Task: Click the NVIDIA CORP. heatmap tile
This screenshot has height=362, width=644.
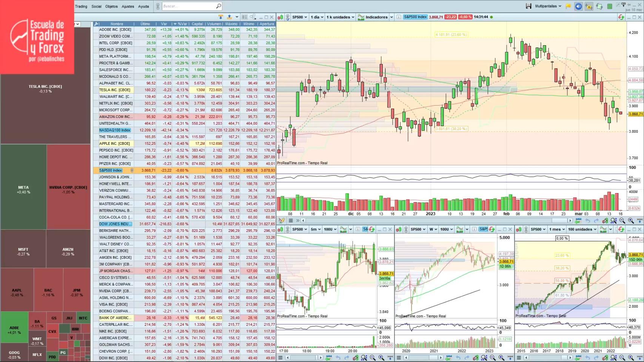Action: (x=68, y=187)
